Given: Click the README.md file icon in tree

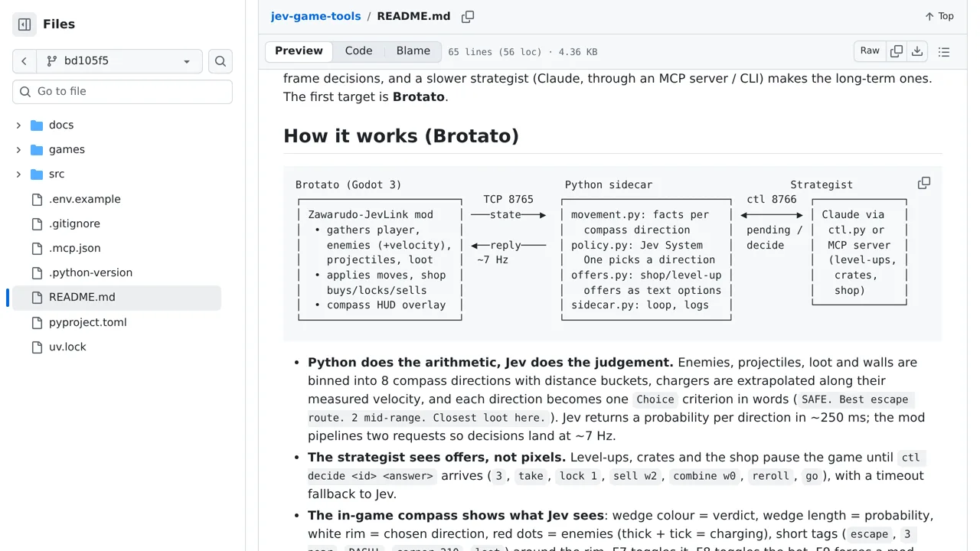Looking at the screenshot, I should tap(37, 298).
